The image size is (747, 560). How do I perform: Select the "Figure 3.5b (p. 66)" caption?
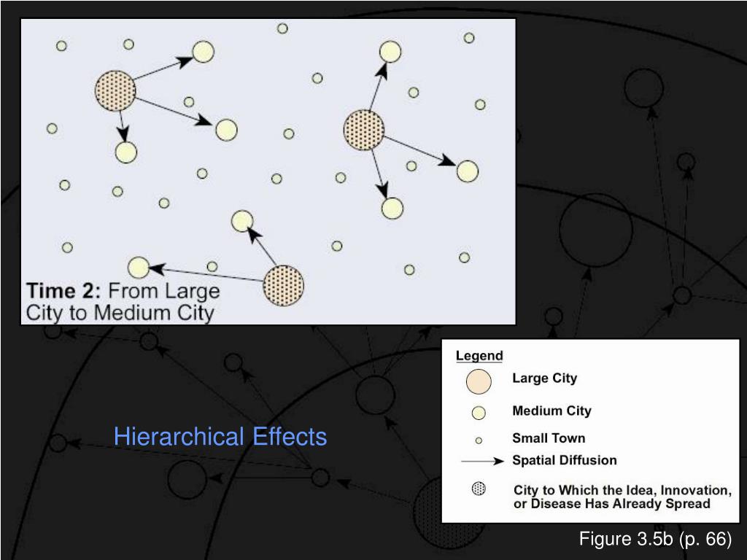tap(655, 539)
